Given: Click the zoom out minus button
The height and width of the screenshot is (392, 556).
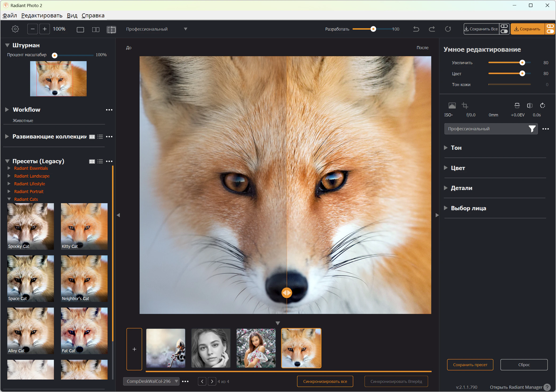Looking at the screenshot, I should click(x=33, y=29).
